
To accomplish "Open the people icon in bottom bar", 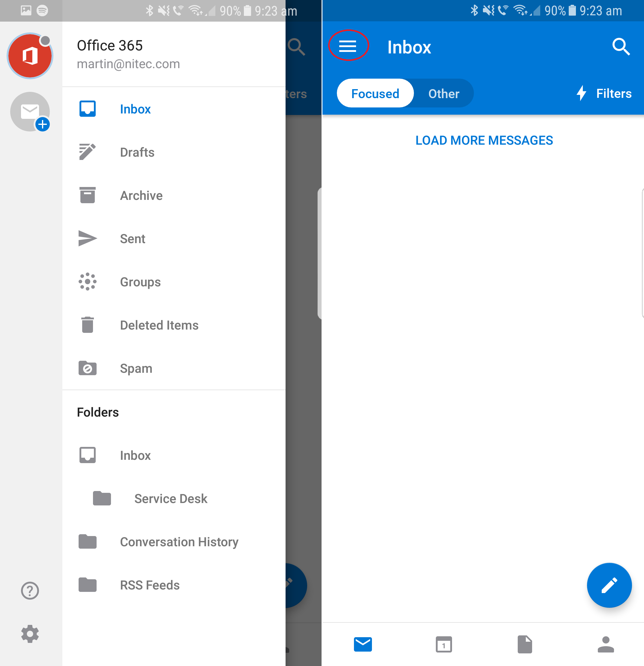I will coord(606,644).
